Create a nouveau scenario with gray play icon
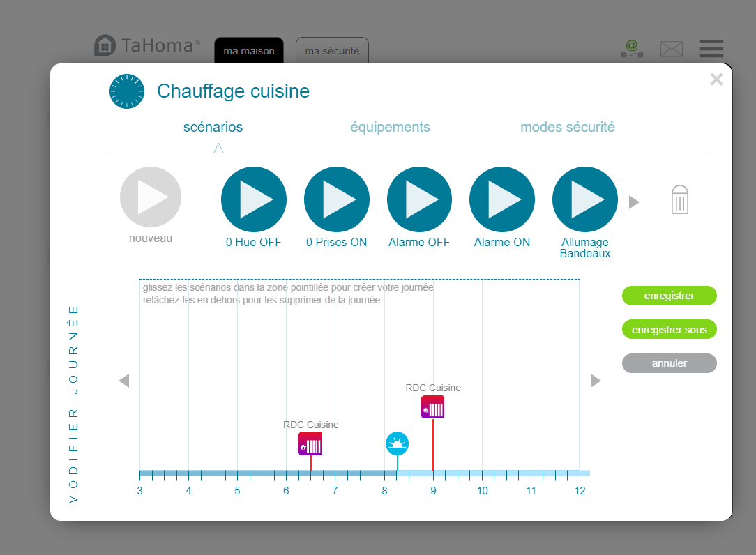The height and width of the screenshot is (555, 756). [x=151, y=197]
